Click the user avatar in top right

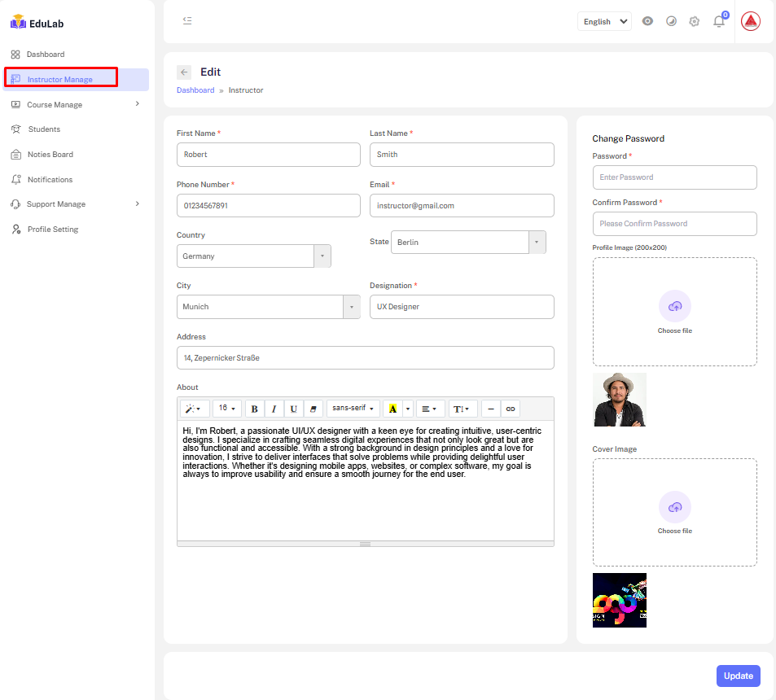click(x=750, y=22)
